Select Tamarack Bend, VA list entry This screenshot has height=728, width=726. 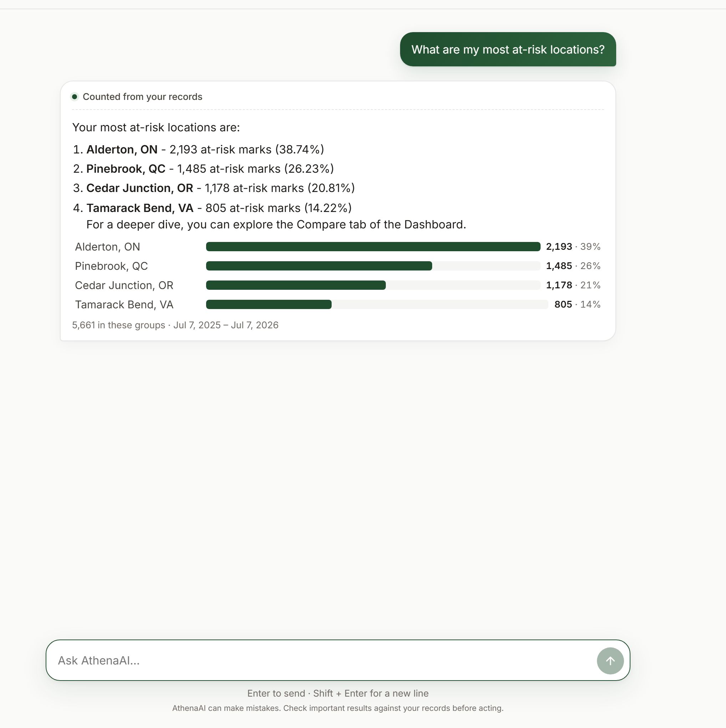213,208
